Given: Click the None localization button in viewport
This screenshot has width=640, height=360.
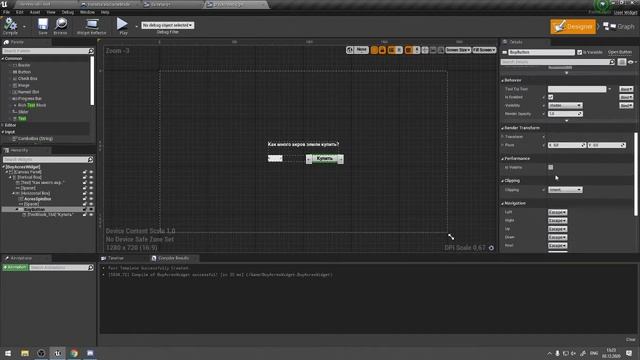Looking at the screenshot, I should pyautogui.click(x=361, y=50).
